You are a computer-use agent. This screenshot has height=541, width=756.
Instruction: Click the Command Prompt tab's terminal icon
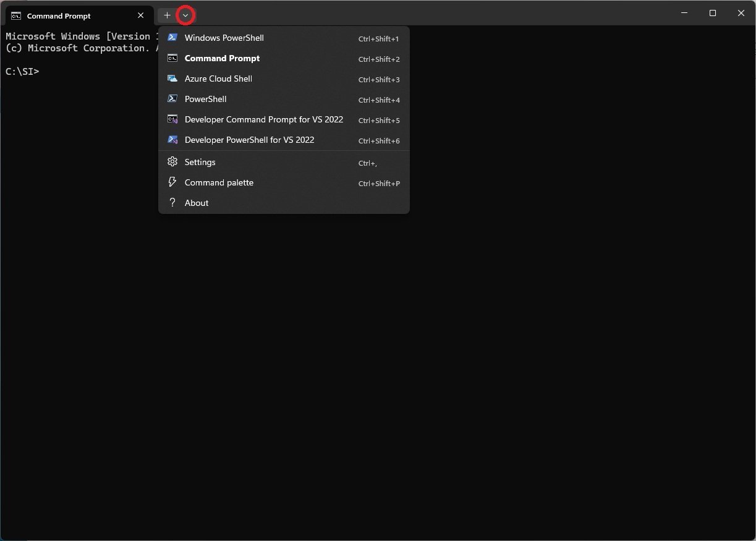(x=16, y=16)
